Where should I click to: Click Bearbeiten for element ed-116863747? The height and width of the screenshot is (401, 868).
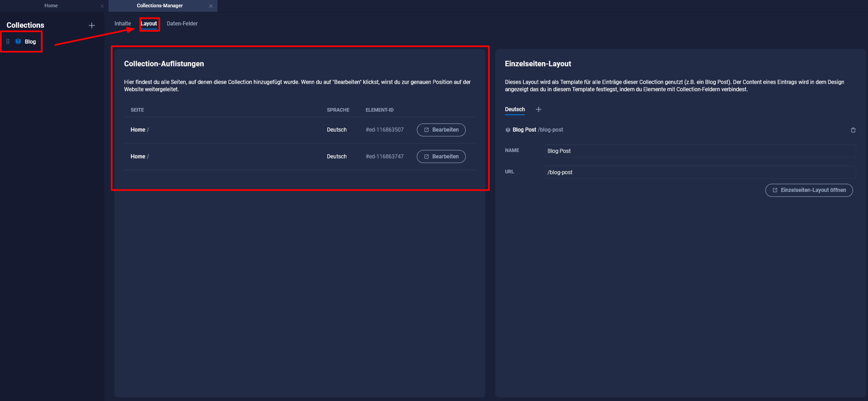(x=441, y=156)
